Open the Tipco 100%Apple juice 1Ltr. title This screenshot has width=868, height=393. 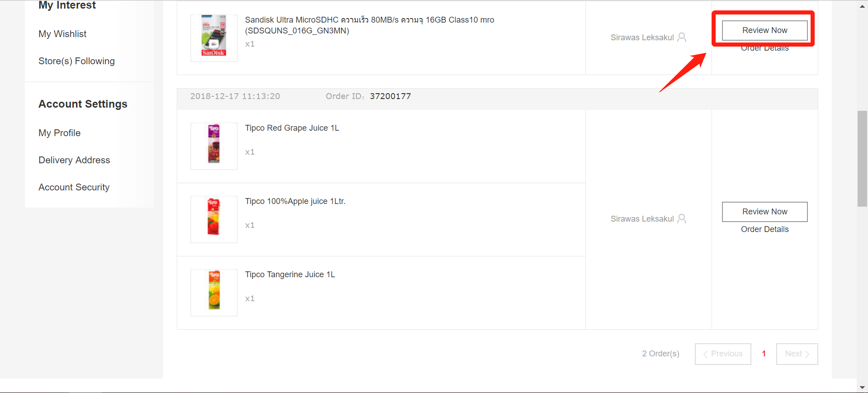click(x=295, y=201)
